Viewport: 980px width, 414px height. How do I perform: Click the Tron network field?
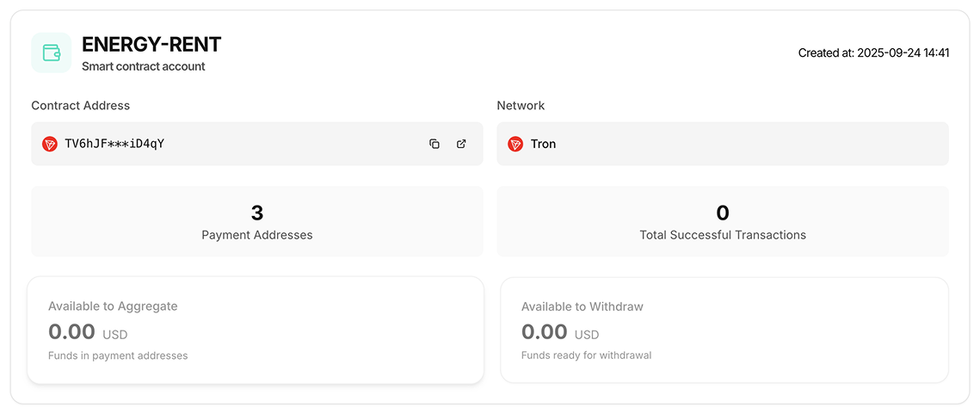pos(722,144)
